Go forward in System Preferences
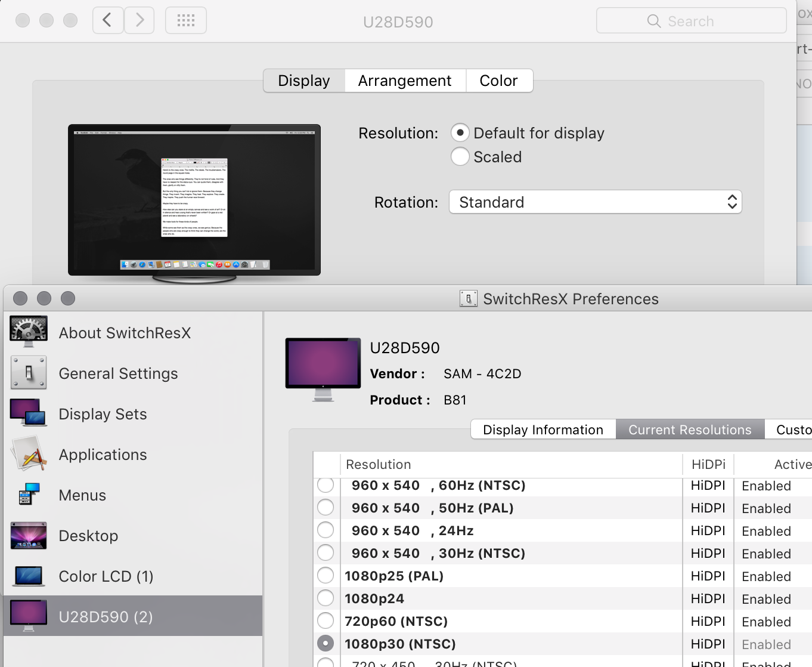812x667 pixels. point(140,20)
